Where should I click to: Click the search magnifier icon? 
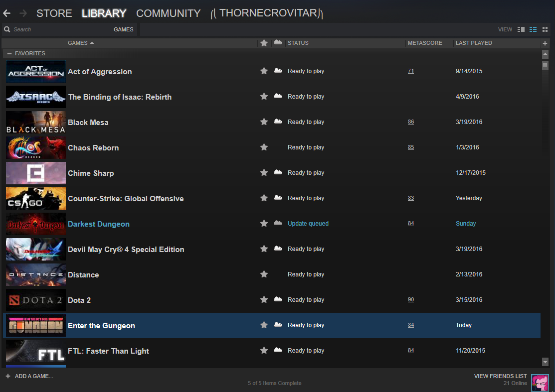[x=6, y=29]
